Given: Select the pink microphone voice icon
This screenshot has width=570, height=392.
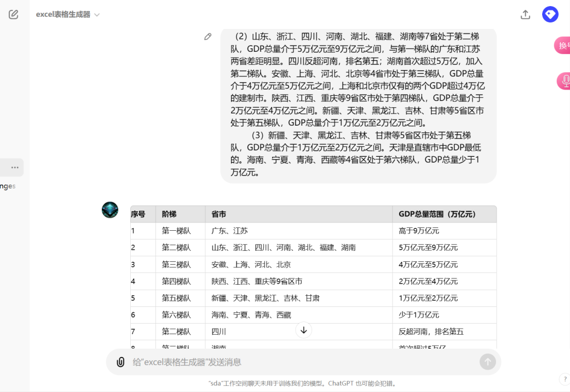Looking at the screenshot, I should tap(564, 81).
